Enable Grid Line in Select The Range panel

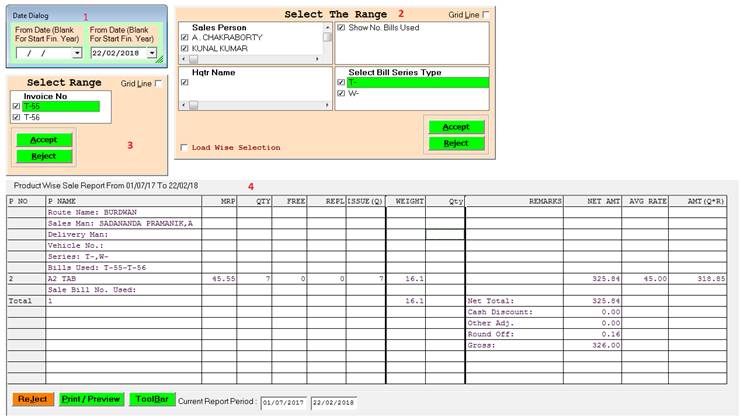click(x=486, y=15)
